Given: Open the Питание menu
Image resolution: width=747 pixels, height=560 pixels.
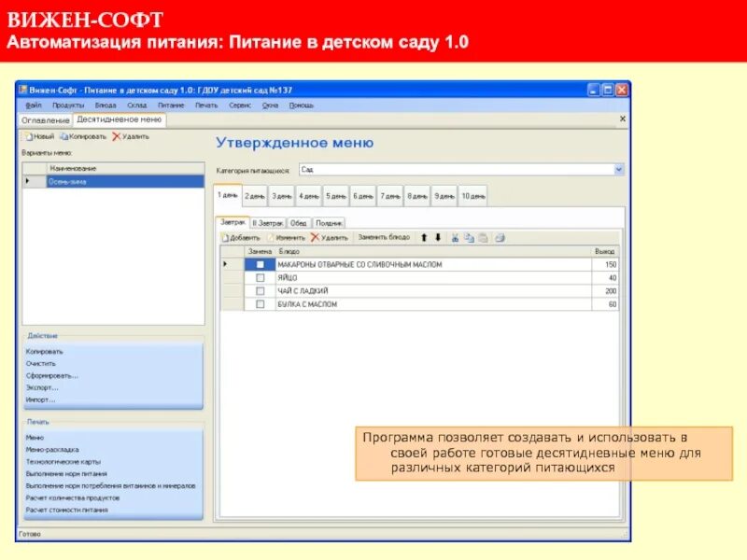Looking at the screenshot, I should point(171,105).
